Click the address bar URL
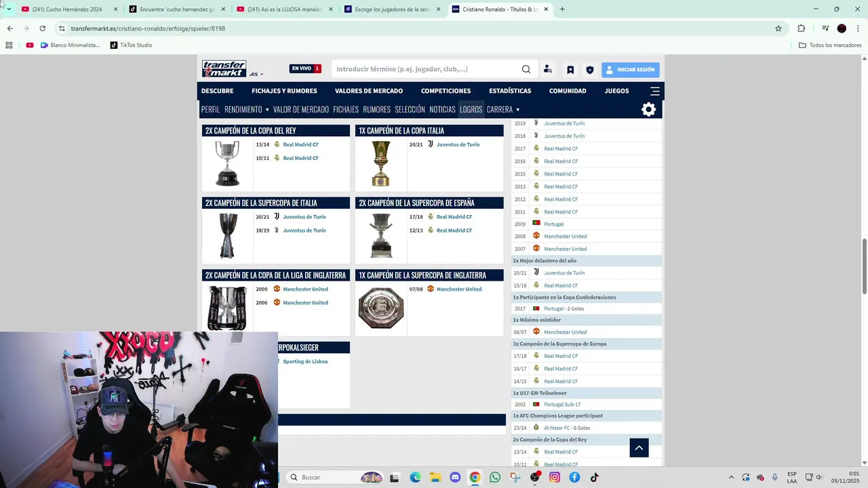The image size is (868, 488). (x=148, y=28)
